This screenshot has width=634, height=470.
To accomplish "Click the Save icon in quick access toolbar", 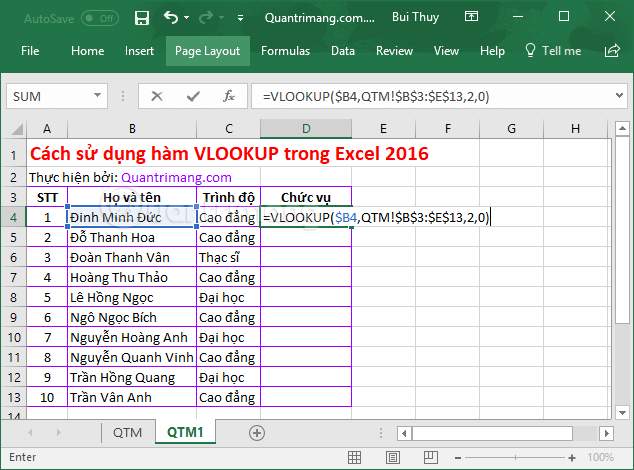I will 142,18.
